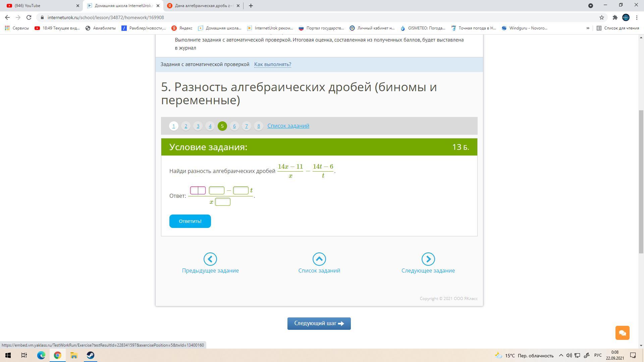Open the Microsoft Edge taskbar icon
The height and width of the screenshot is (362, 644).
click(41, 355)
